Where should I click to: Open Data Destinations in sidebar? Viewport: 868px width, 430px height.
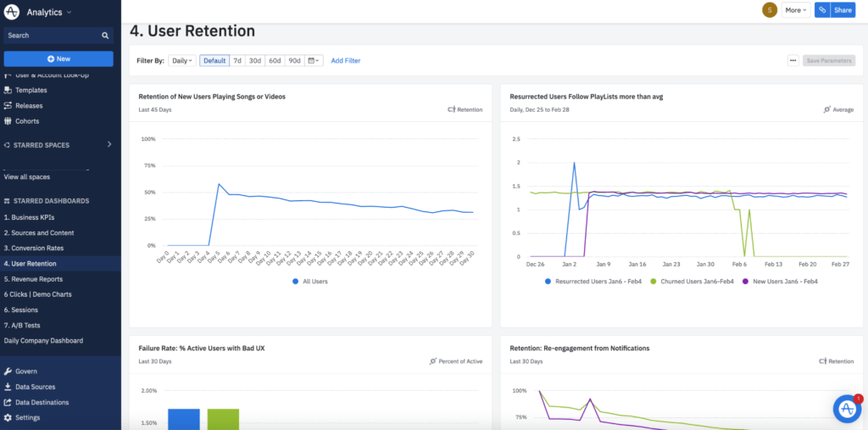[x=42, y=402]
